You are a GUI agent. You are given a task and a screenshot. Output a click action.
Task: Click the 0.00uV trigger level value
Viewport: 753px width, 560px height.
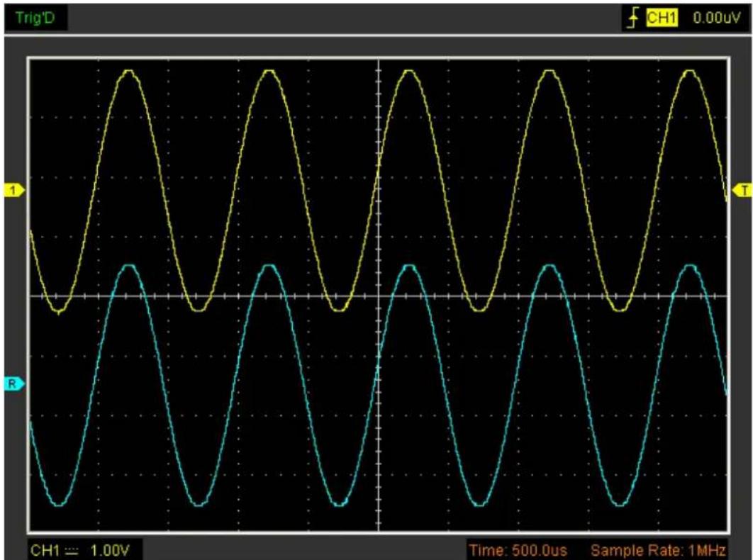tap(717, 18)
